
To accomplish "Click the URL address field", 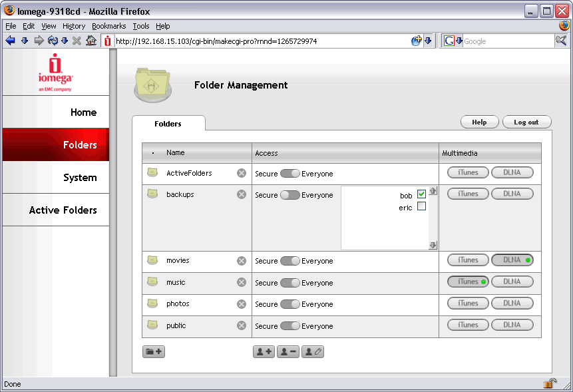I will (x=262, y=41).
